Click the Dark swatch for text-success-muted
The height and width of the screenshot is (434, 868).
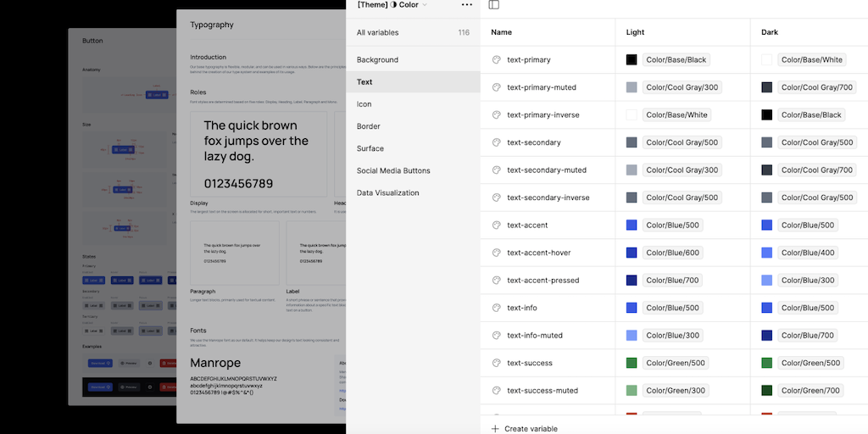(767, 391)
